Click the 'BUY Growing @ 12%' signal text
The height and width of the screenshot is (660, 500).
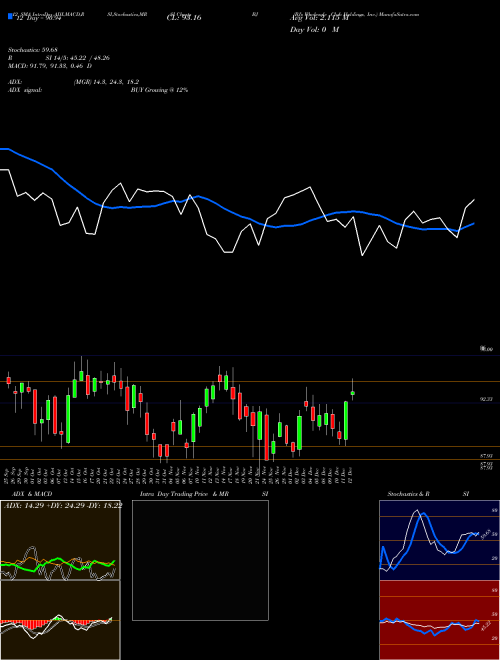click(159, 90)
